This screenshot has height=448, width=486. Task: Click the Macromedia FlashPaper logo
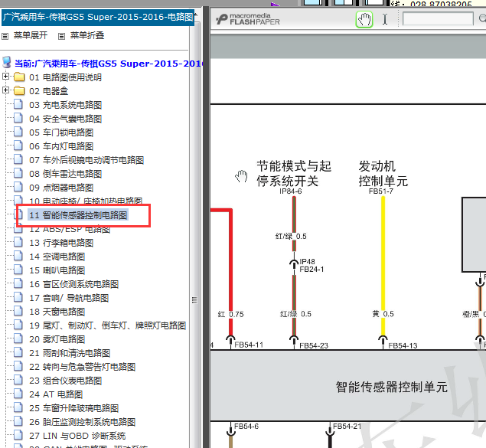[x=248, y=19]
